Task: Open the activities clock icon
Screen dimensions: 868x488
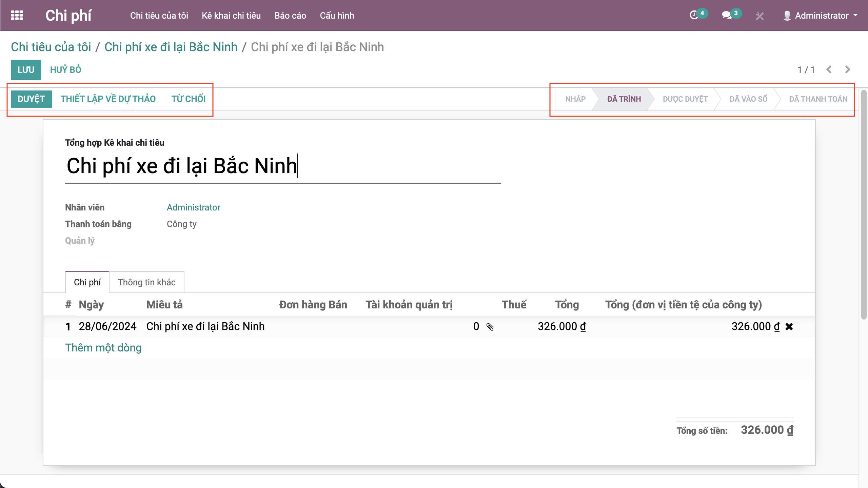Action: pyautogui.click(x=694, y=15)
